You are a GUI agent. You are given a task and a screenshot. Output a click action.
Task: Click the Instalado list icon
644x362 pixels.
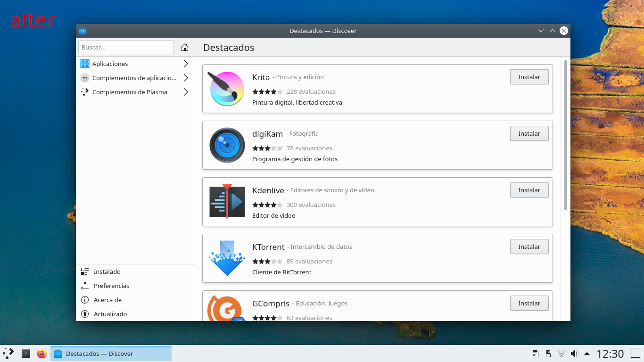click(x=85, y=271)
